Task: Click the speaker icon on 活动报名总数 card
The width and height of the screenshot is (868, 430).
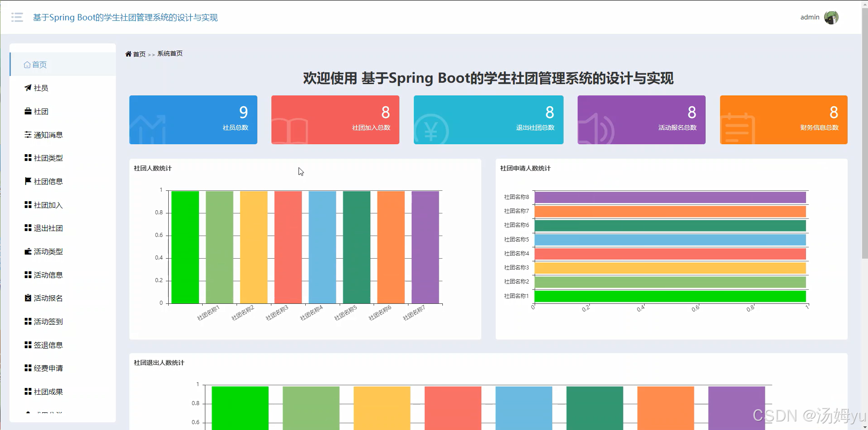Action: coord(596,129)
